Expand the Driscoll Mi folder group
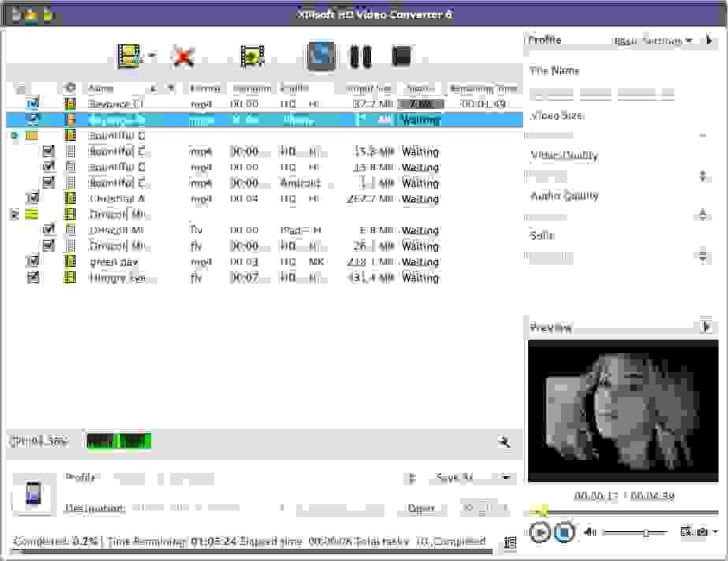Image resolution: width=728 pixels, height=561 pixels. 13,214
